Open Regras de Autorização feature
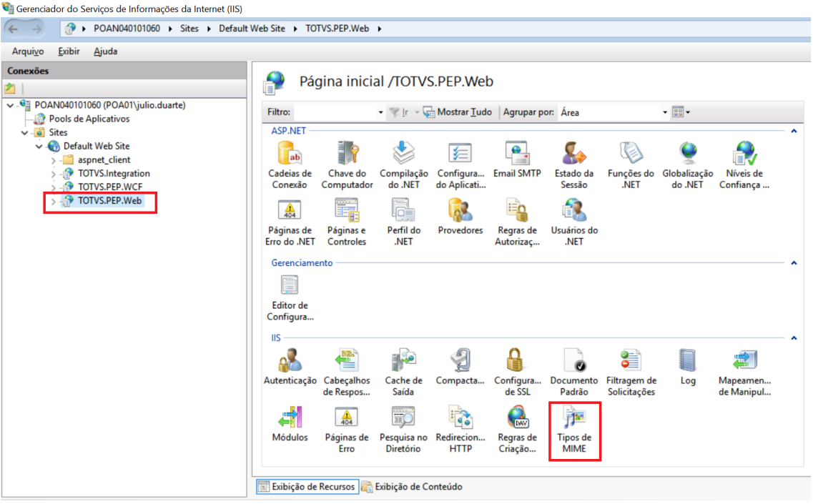Screen dimensions: 813x504 tap(517, 222)
